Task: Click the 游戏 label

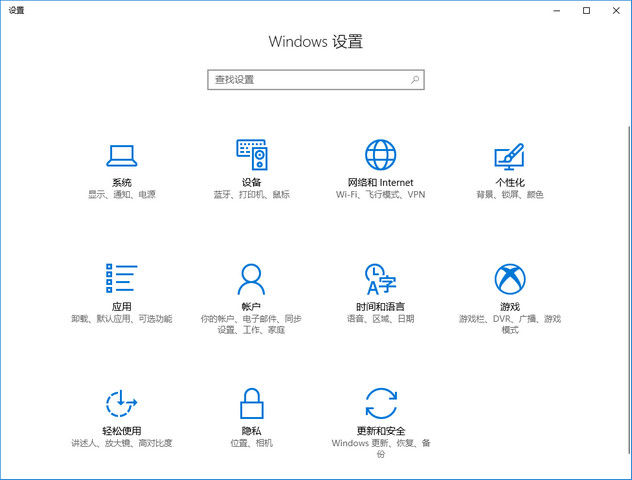Action: click(510, 307)
